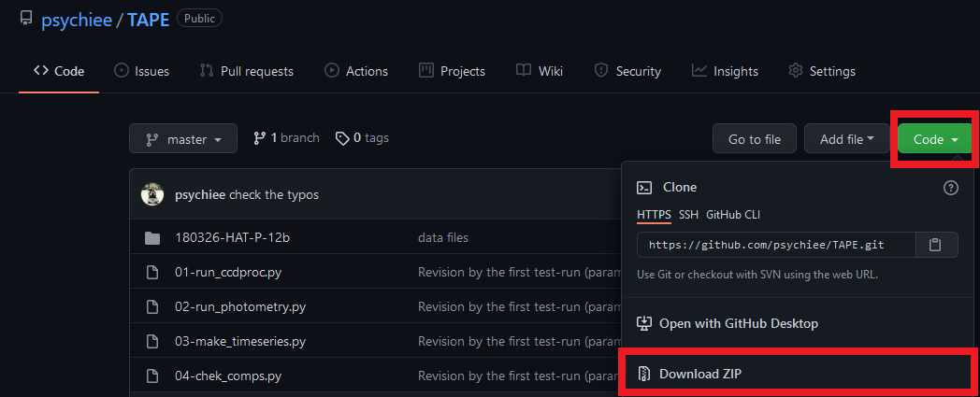Open the Issues tab

click(141, 71)
